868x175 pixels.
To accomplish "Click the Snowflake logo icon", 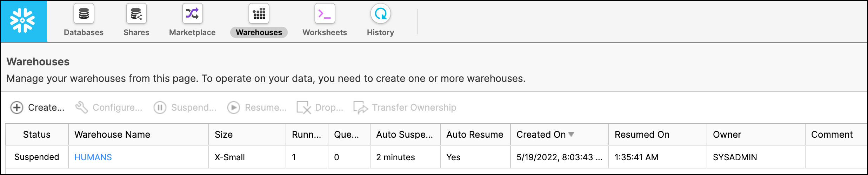I will click(23, 21).
